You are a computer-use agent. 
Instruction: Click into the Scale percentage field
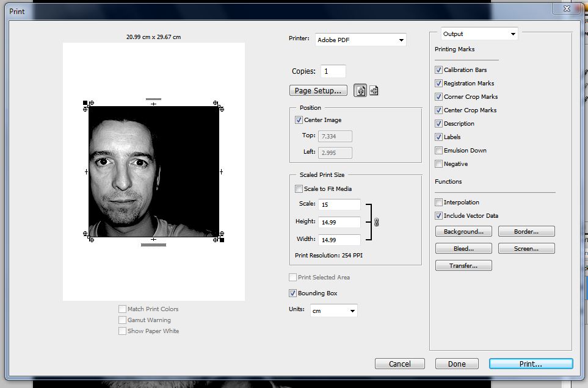(x=339, y=204)
